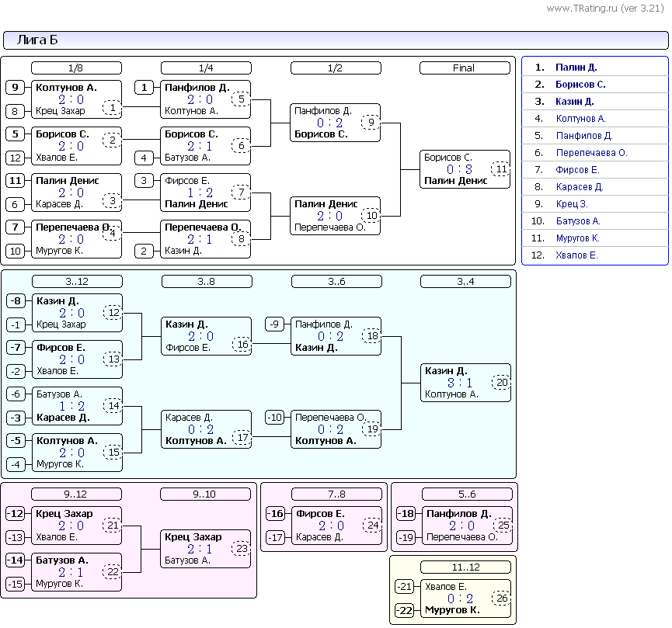Screen dimensions: 672x628
Task: Click seed box 9 beside Колтунов А. in 1/8
Action: (x=15, y=88)
